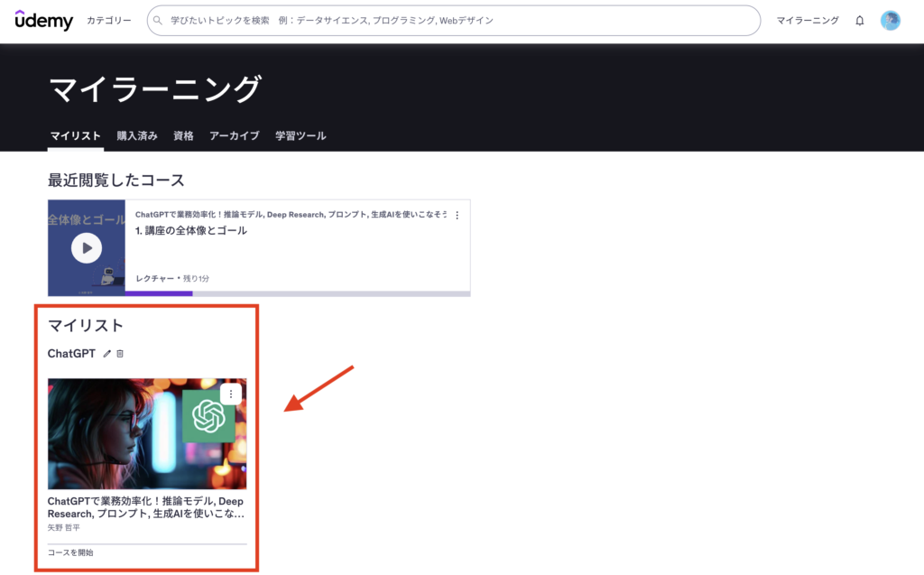Click the Udemy logo
The image size is (924, 575).
point(43,20)
